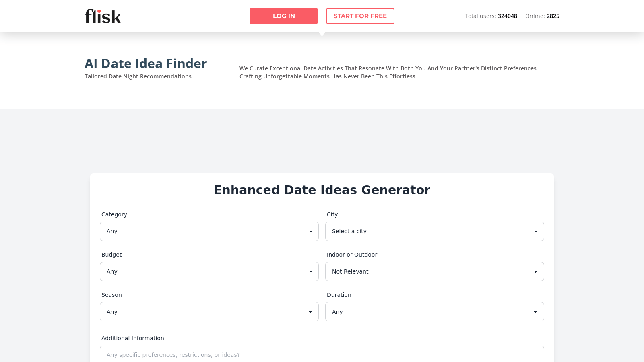Viewport: 644px width, 362px height.
Task: Click the 'AI Date Idea Finder' heading
Action: pos(146,64)
